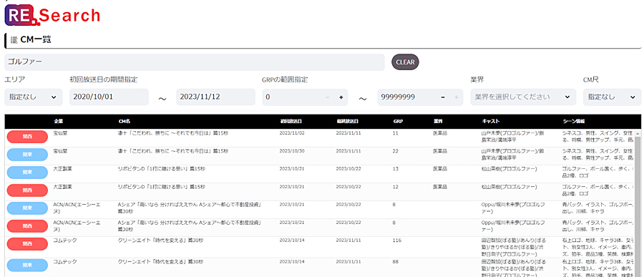Screen dimensions: 644x277
Task: Click the CM一覧 list icon
Action: [x=14, y=40]
